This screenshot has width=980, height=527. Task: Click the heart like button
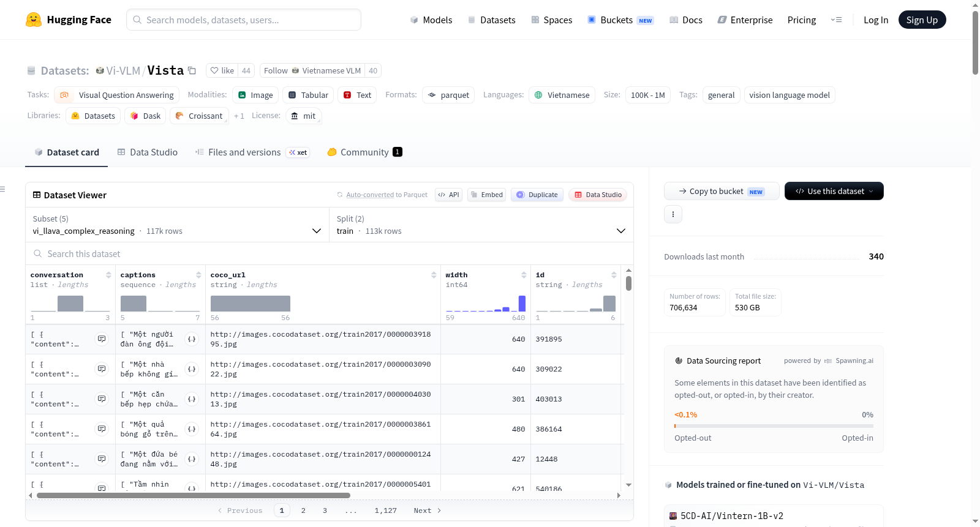coord(222,70)
